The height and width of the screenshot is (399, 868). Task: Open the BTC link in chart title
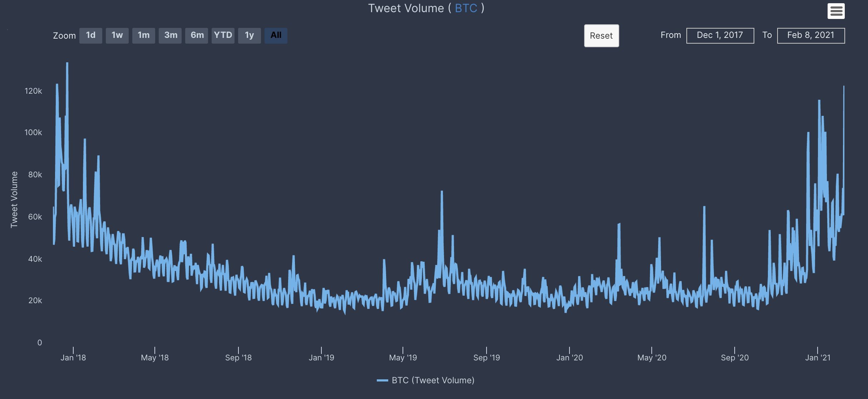[x=466, y=8]
